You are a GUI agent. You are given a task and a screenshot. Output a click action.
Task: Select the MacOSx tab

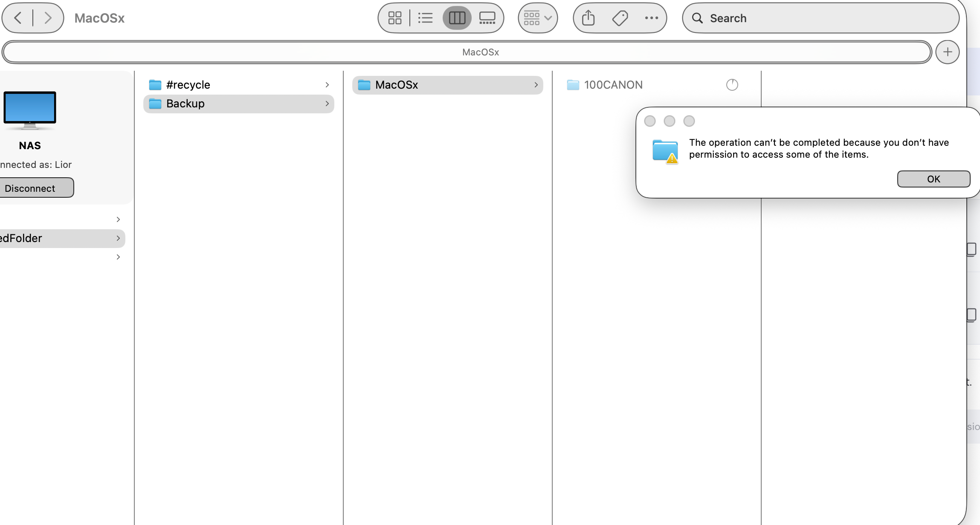[x=467, y=52]
